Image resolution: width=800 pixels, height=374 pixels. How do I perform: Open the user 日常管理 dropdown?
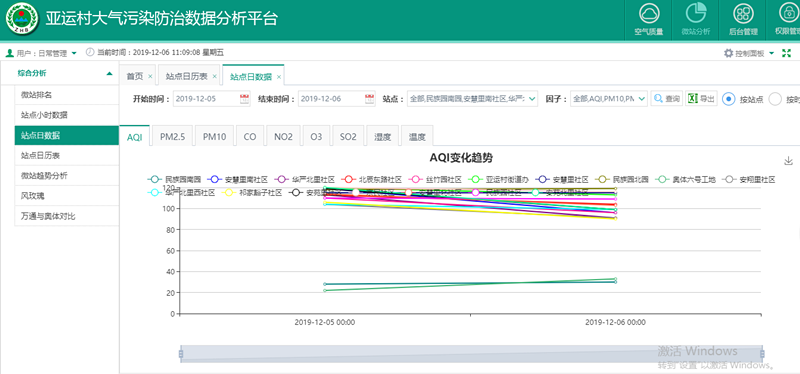point(74,53)
